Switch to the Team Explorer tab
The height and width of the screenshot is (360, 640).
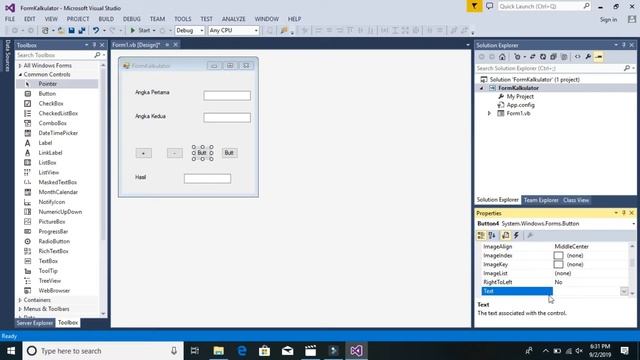(541, 200)
